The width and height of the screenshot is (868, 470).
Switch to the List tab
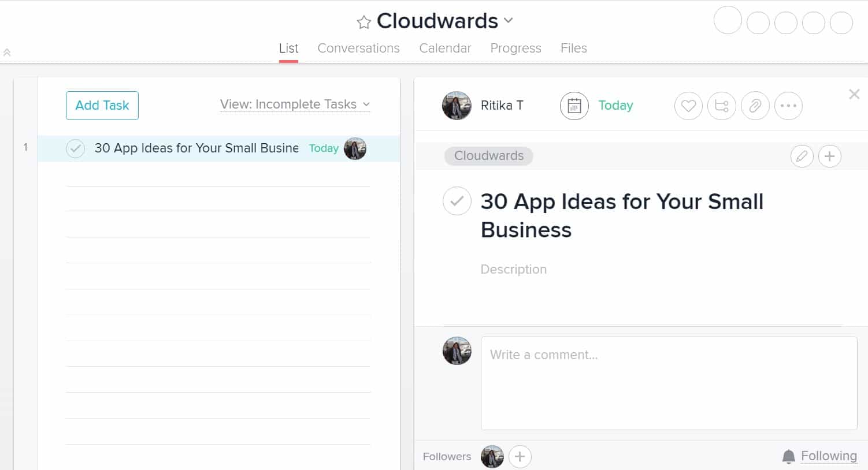288,49
